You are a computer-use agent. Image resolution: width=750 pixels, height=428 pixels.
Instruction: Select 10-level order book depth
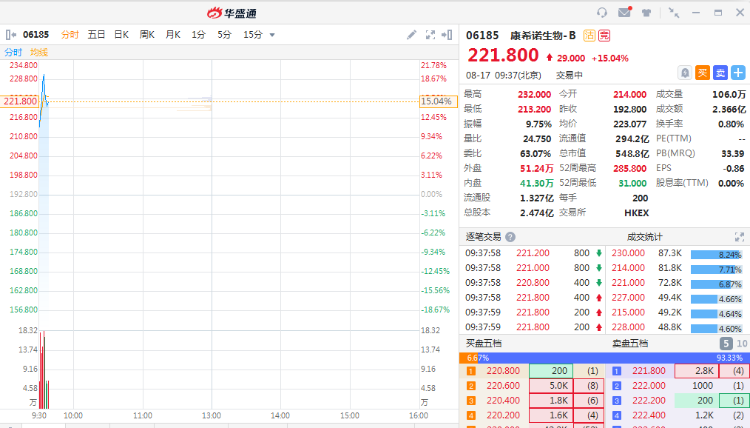[x=741, y=343]
